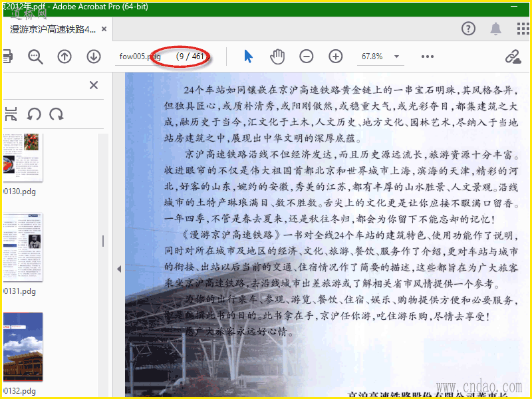Click the 0131.pdg thumbnail label
The height and width of the screenshot is (399, 532).
20,291
